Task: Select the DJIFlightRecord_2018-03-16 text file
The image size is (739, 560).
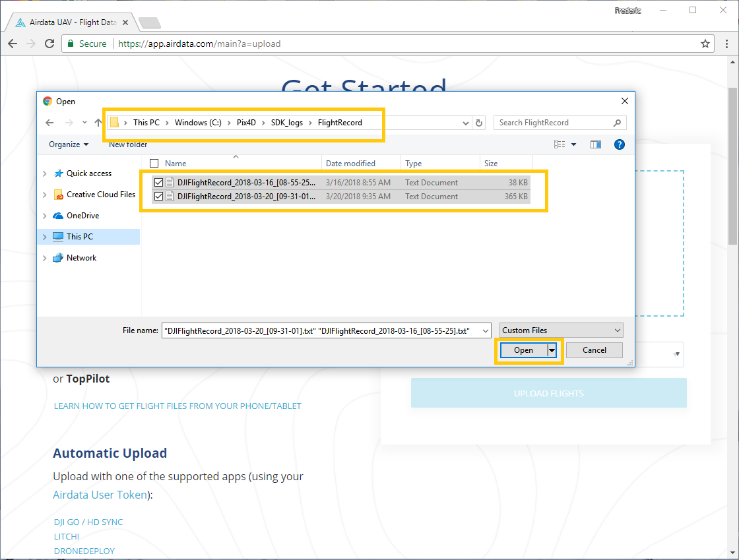Action: (340, 183)
